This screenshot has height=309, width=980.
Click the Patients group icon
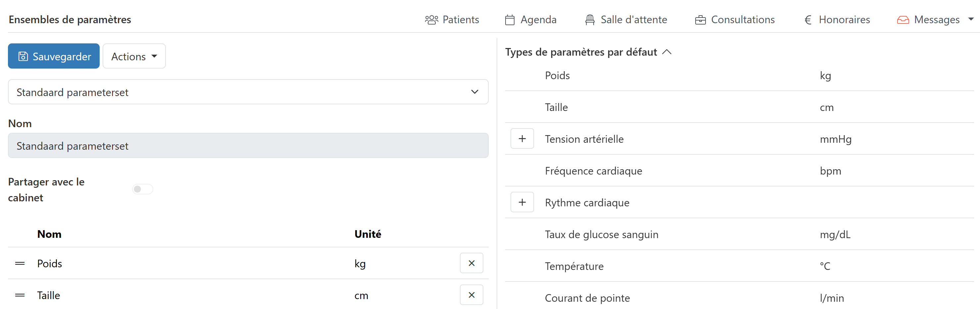tap(431, 20)
